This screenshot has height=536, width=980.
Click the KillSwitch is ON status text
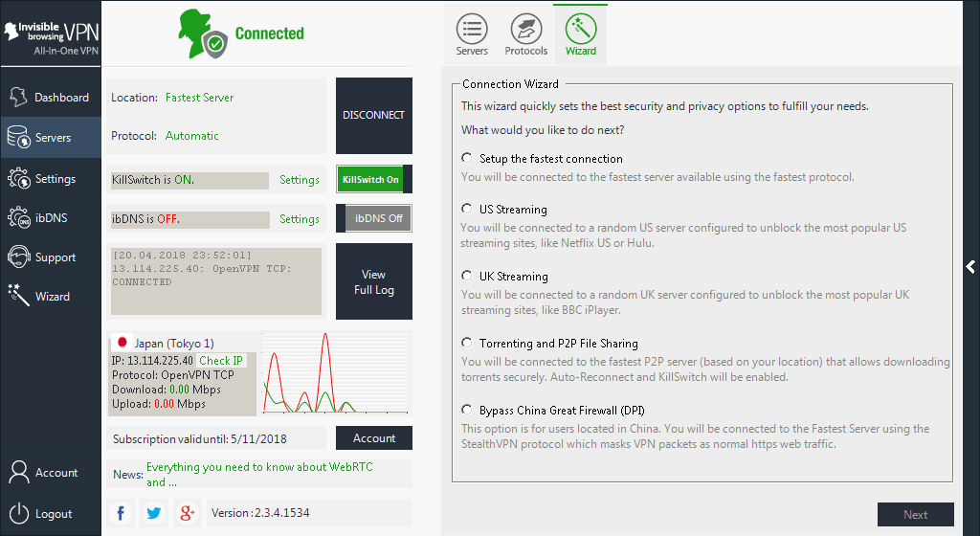tap(153, 180)
